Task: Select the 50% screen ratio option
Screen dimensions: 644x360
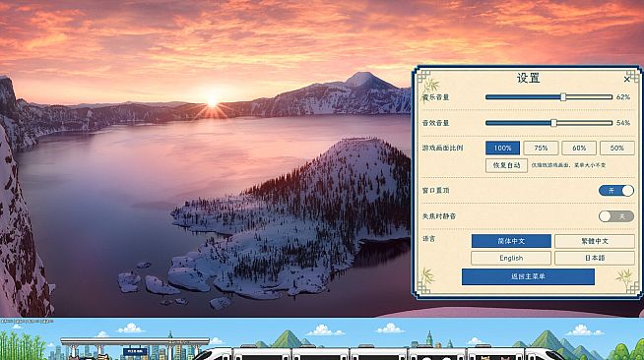Action: (616, 148)
